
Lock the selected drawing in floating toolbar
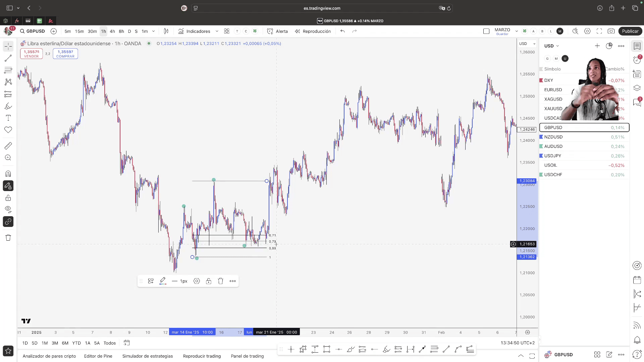coord(209,281)
